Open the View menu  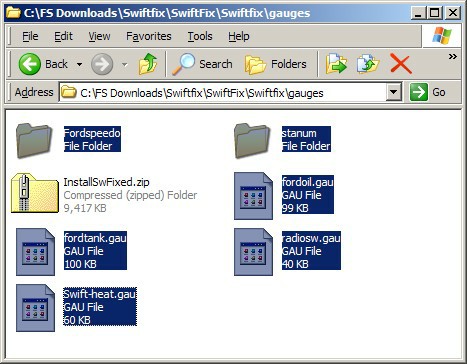[x=99, y=36]
